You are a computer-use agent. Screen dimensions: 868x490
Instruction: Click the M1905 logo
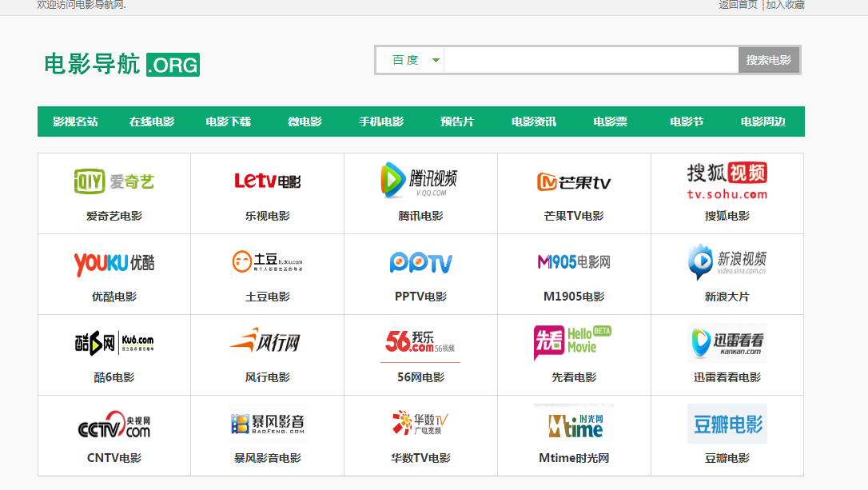(x=574, y=262)
